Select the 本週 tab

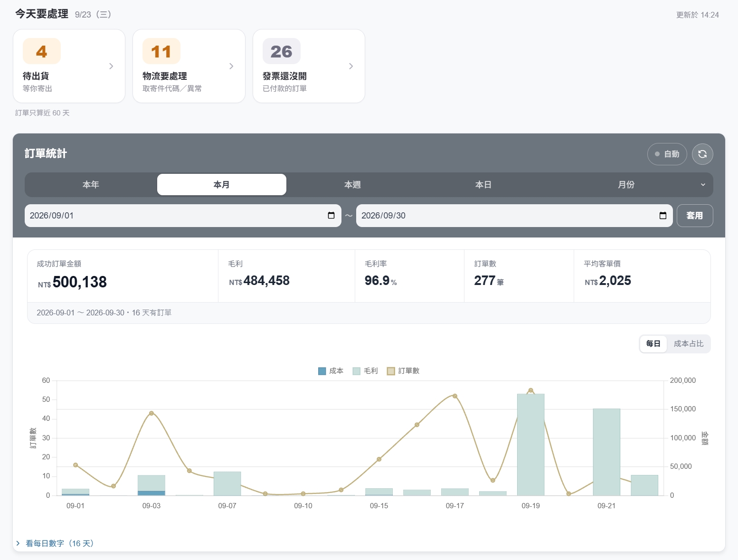352,185
